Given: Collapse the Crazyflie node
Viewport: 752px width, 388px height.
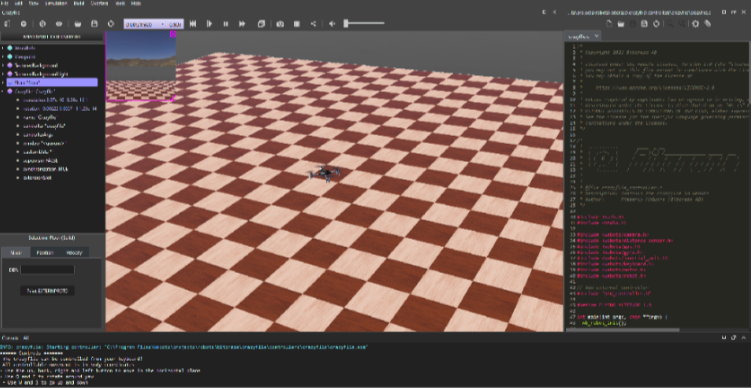Looking at the screenshot, I should 3,91.
